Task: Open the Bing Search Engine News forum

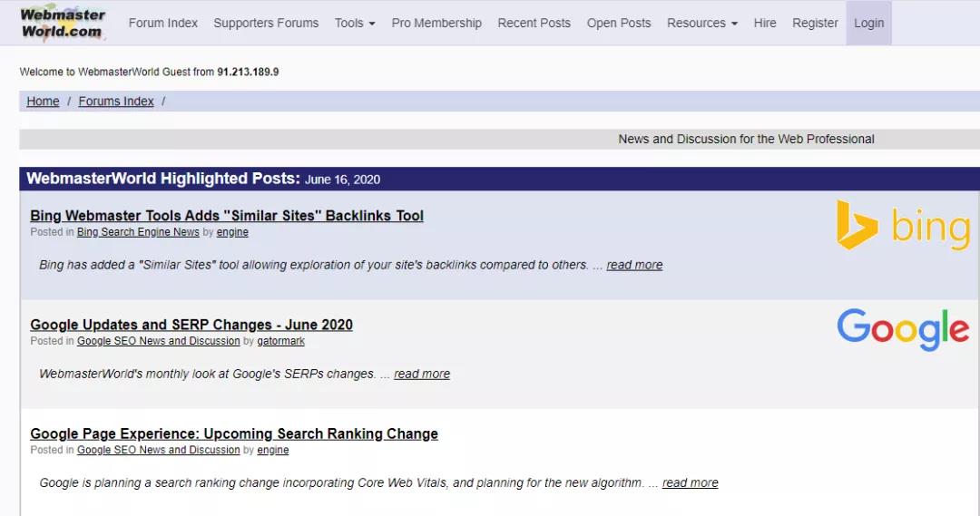Action: point(138,232)
